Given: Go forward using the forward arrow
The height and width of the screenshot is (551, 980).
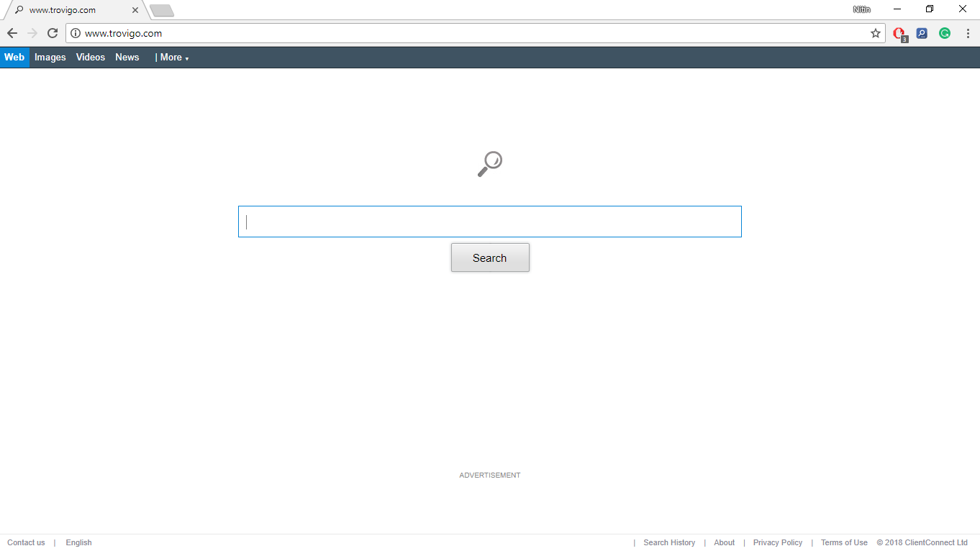Looking at the screenshot, I should (x=32, y=32).
